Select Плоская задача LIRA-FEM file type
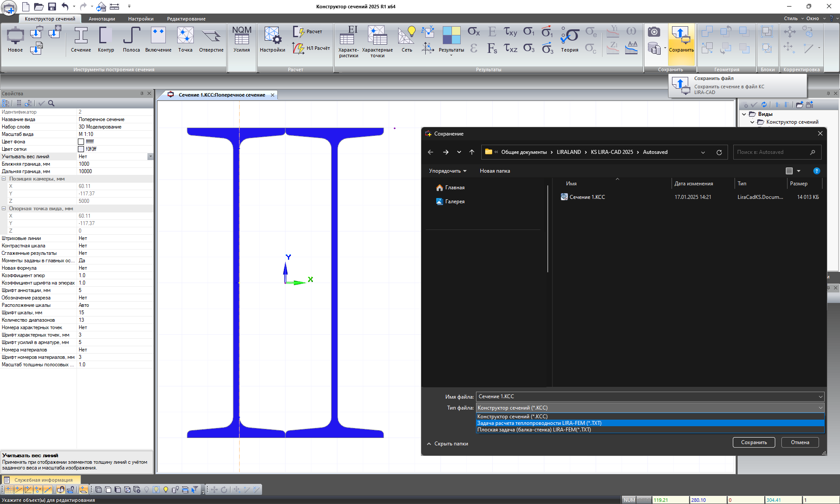This screenshot has height=504, width=840. pyautogui.click(x=534, y=430)
